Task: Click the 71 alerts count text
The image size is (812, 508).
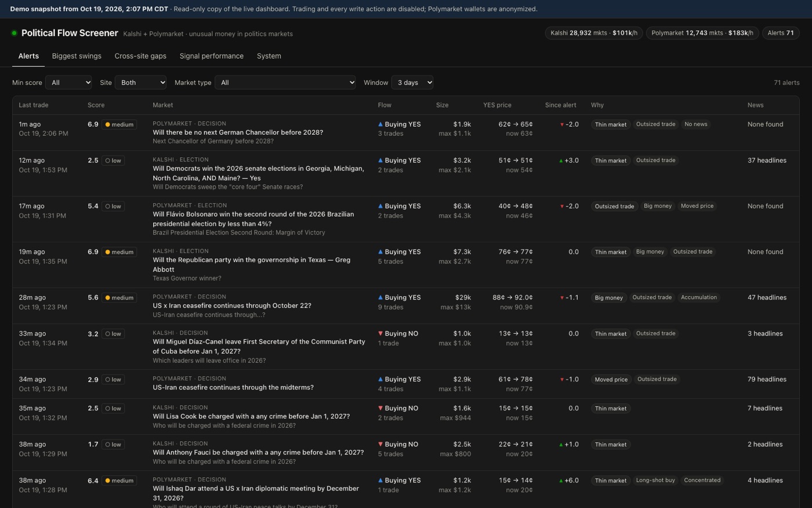Action: coord(786,83)
